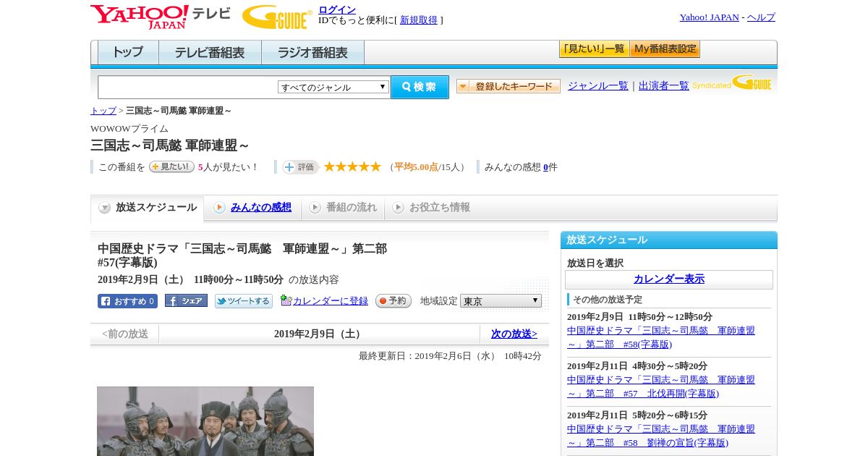This screenshot has width=868, height=456.
Task: Click the みんなの感想 tab arrow icon
Action: (219, 208)
